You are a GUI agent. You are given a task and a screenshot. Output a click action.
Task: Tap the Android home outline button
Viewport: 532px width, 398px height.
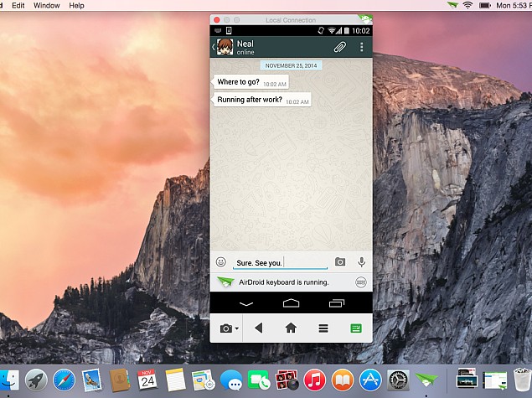click(291, 302)
